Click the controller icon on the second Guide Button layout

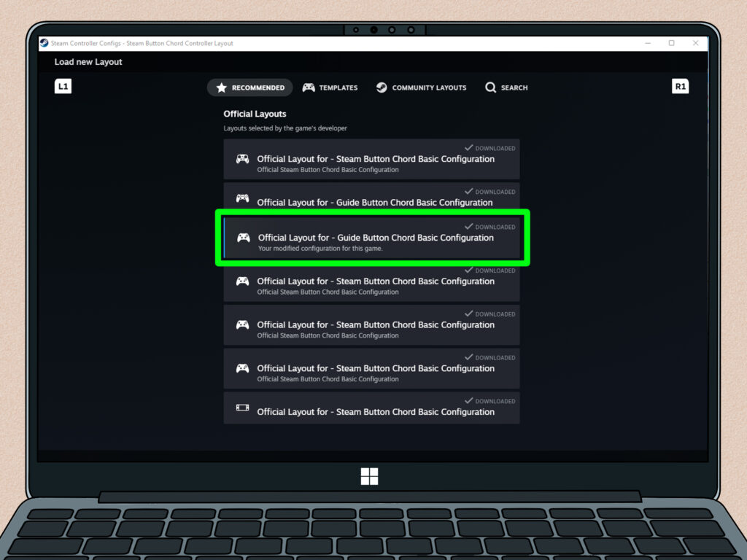(242, 198)
